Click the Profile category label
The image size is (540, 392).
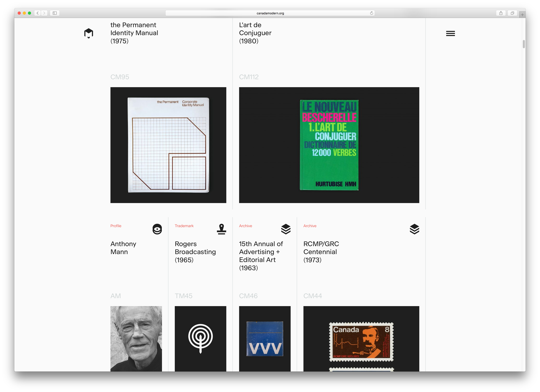[x=116, y=226]
